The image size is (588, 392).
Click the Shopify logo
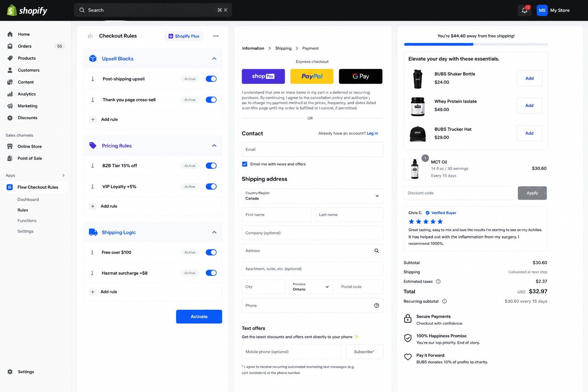[x=27, y=10]
